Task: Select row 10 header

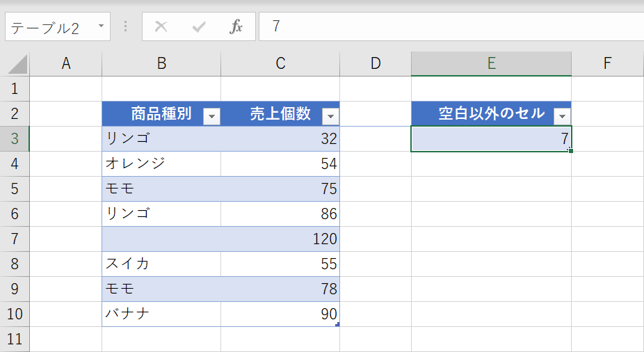Action: (15, 314)
